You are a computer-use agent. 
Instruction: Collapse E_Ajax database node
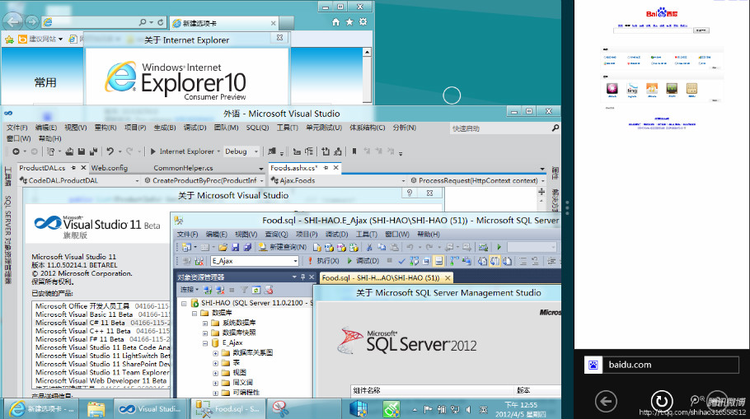click(205, 343)
